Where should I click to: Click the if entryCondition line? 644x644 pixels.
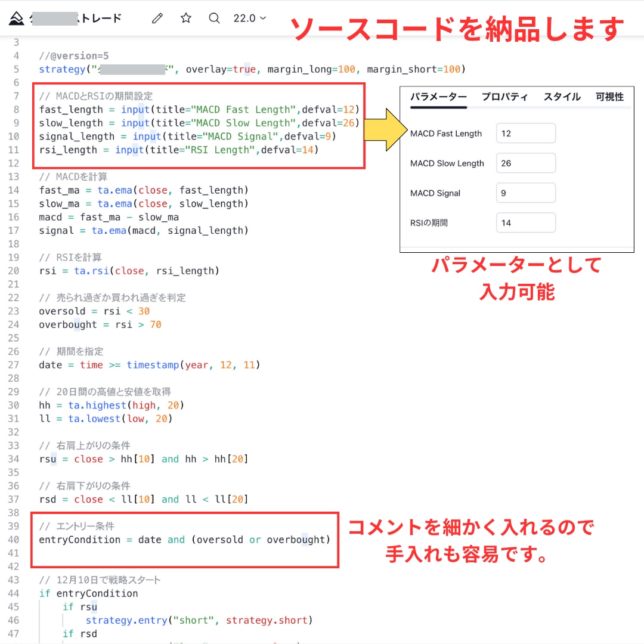(x=88, y=593)
